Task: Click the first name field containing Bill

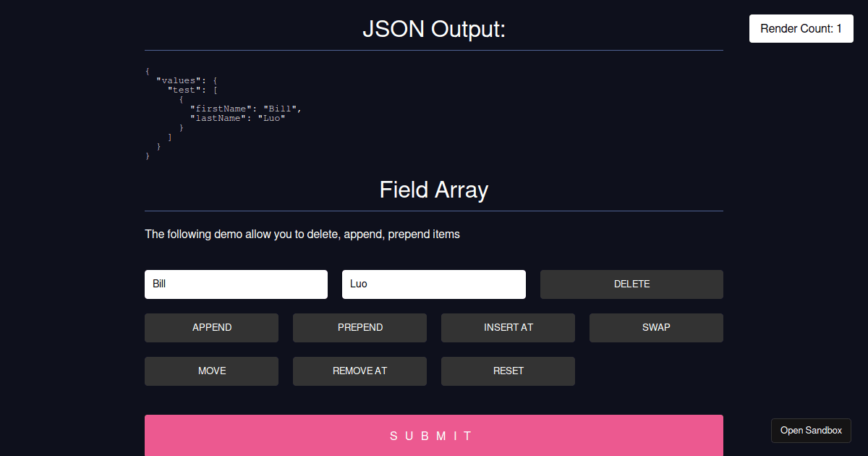Action: pyautogui.click(x=236, y=284)
